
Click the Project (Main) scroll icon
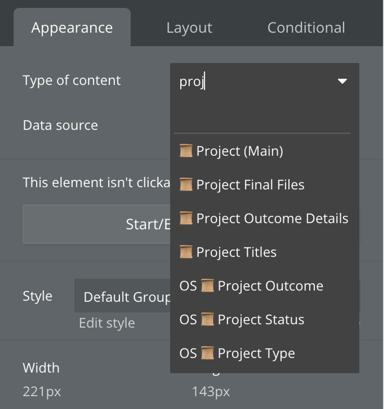[x=186, y=151]
